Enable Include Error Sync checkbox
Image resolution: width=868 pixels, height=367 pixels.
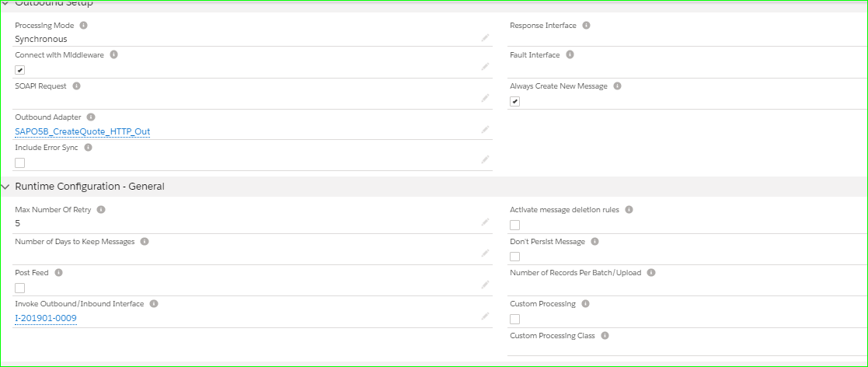20,163
